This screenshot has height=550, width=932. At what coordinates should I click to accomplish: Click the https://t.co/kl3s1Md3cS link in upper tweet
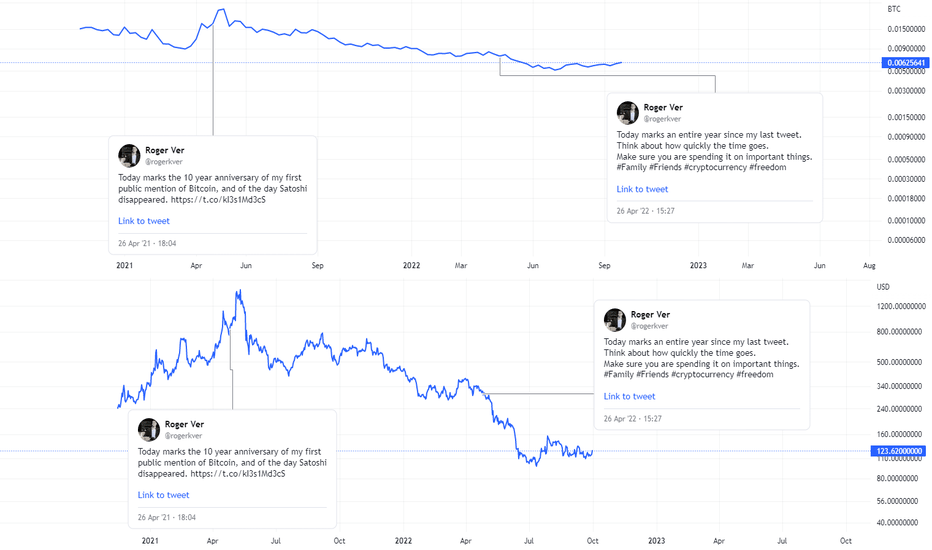click(x=218, y=200)
